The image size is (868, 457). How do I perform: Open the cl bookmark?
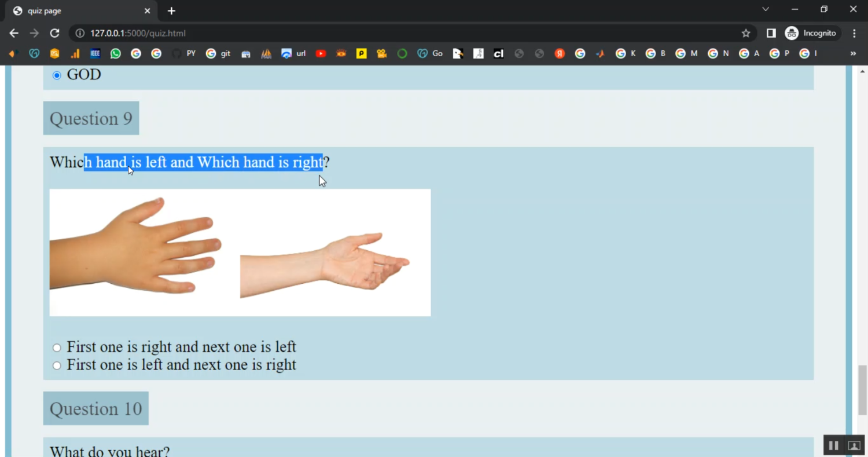498,53
